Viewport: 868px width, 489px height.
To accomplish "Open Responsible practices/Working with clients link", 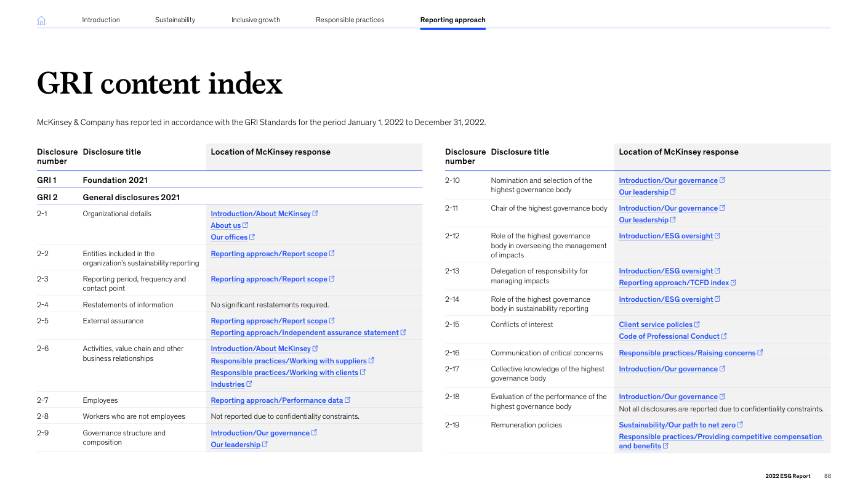I will click(x=284, y=373).
